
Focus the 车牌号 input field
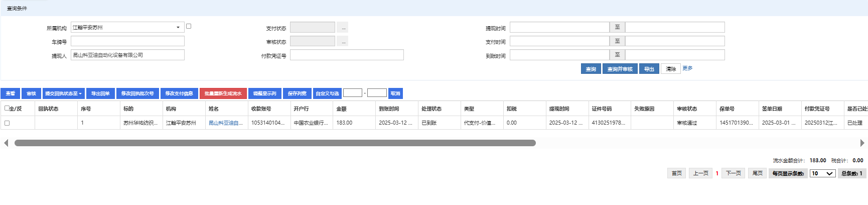pyautogui.click(x=127, y=41)
